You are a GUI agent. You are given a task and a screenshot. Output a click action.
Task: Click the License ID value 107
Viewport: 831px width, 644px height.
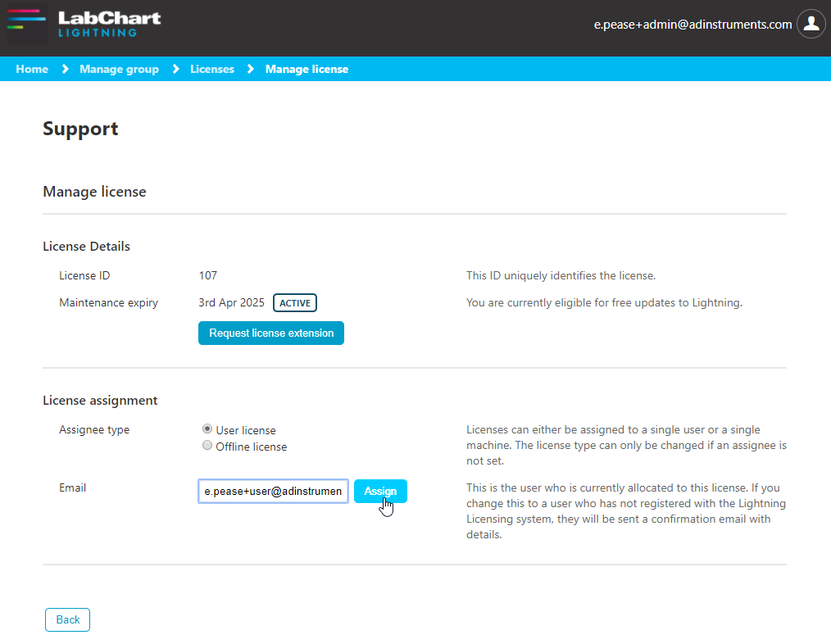pyautogui.click(x=208, y=275)
